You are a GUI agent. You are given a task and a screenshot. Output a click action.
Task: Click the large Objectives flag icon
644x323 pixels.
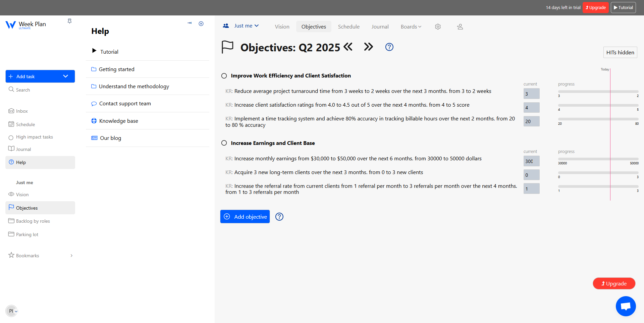pos(227,47)
